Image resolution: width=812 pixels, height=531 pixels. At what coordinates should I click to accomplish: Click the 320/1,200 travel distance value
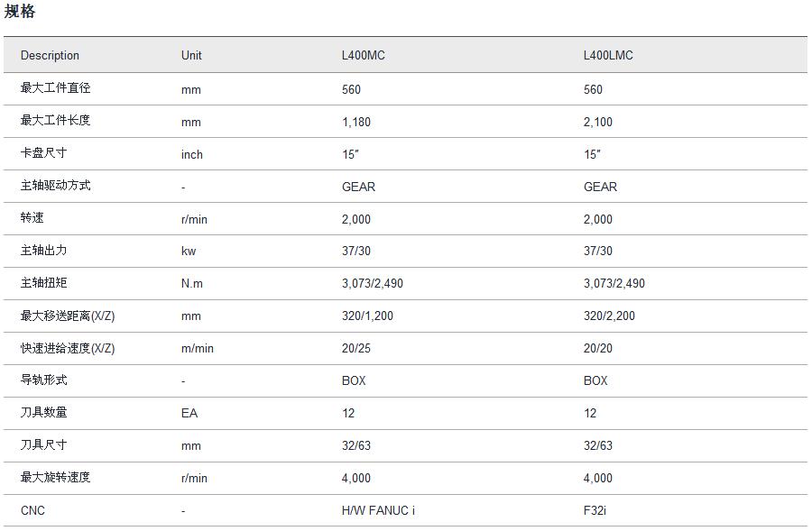[367, 316]
